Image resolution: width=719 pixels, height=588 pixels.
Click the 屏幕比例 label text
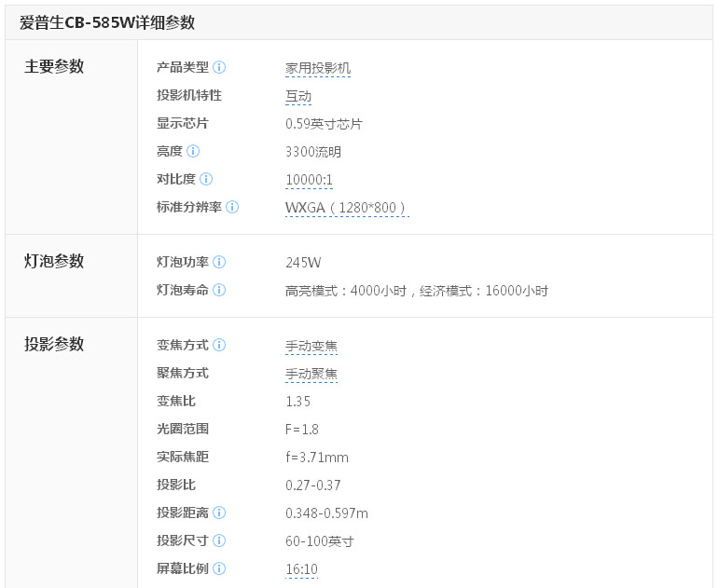pos(183,568)
